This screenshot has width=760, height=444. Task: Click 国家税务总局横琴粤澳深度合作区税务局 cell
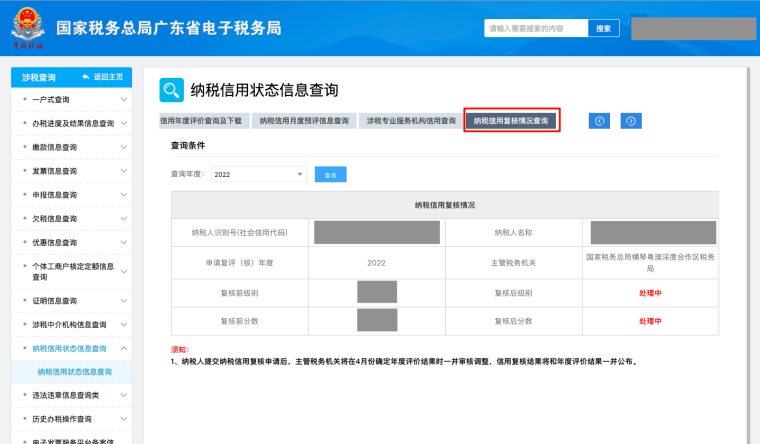tap(650, 262)
